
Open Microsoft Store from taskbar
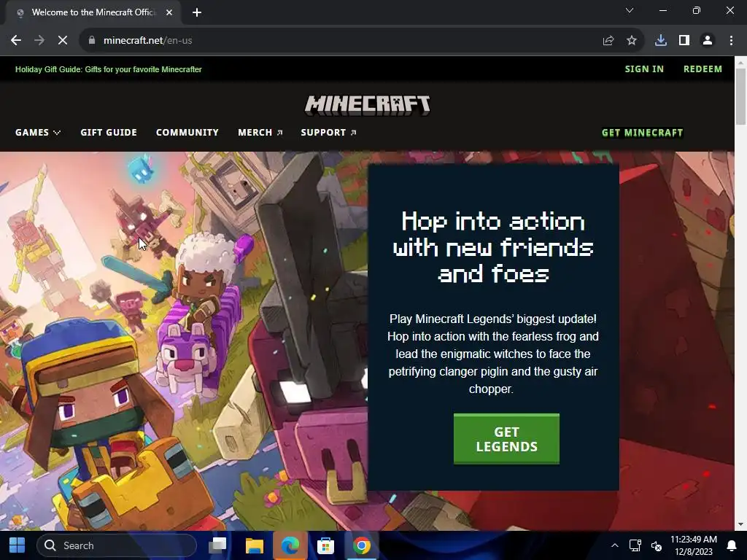[x=326, y=545]
